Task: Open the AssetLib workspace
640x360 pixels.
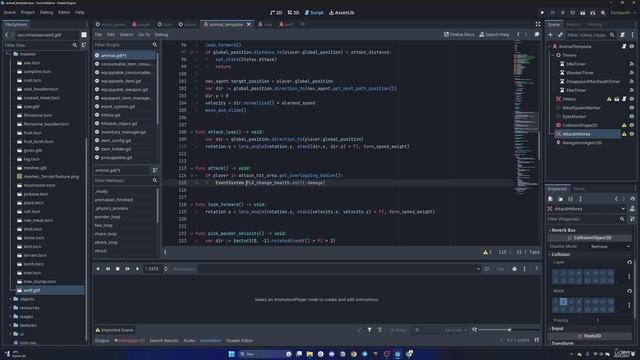Action: point(342,13)
